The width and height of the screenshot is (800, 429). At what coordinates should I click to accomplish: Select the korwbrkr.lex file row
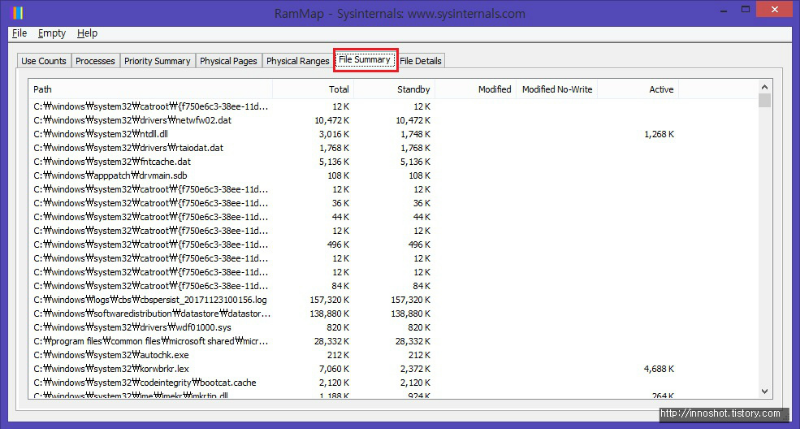coord(393,369)
